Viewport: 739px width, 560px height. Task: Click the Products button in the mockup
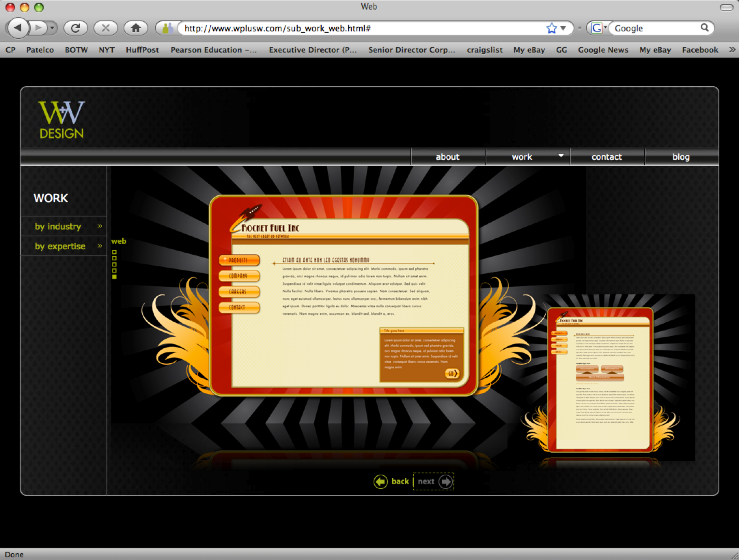239,260
